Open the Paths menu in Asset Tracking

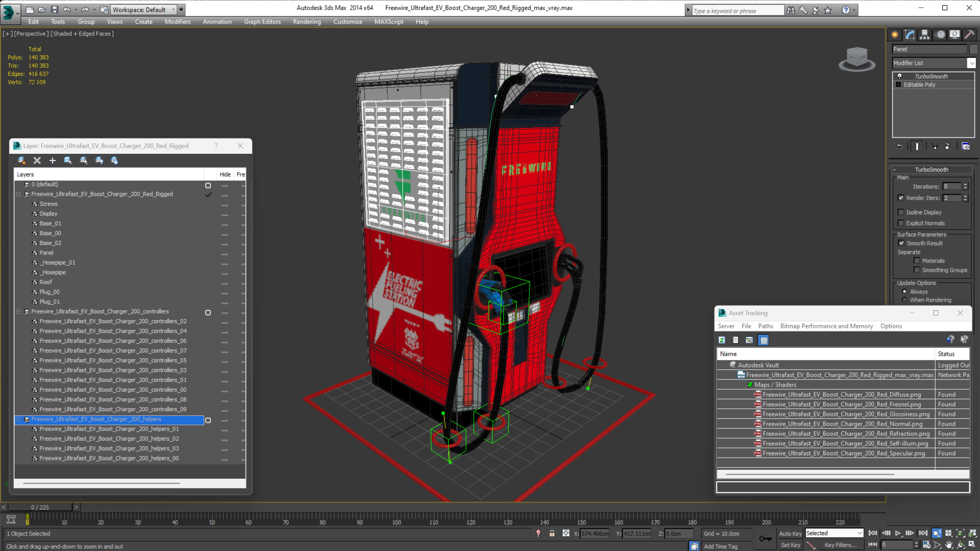tap(765, 326)
